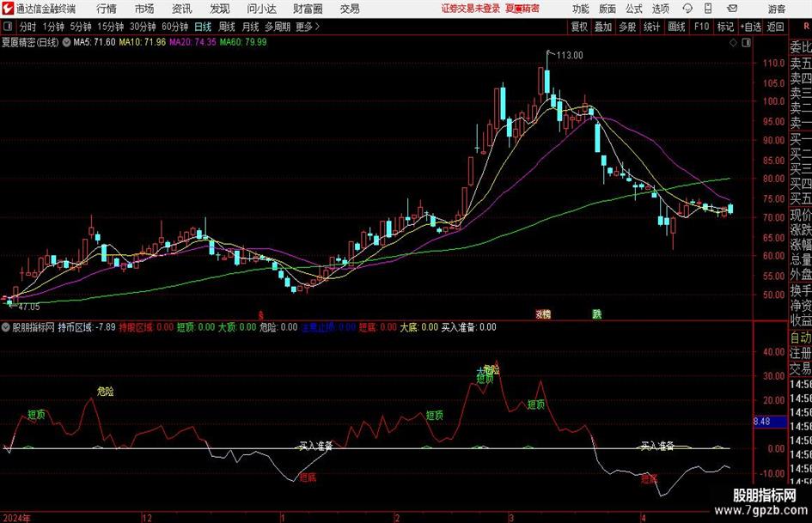Switch to 1分钟 period tab

[x=52, y=27]
